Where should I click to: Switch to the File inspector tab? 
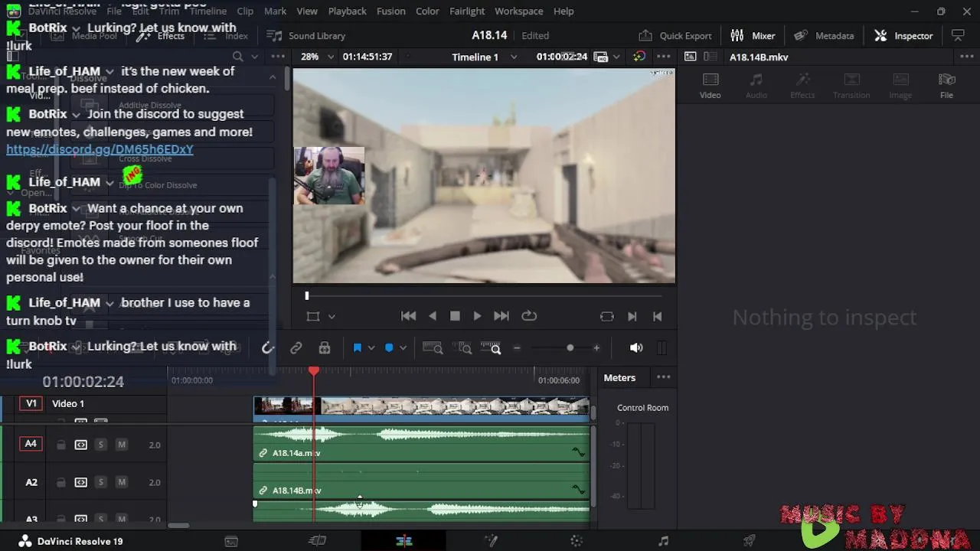pyautogui.click(x=947, y=86)
